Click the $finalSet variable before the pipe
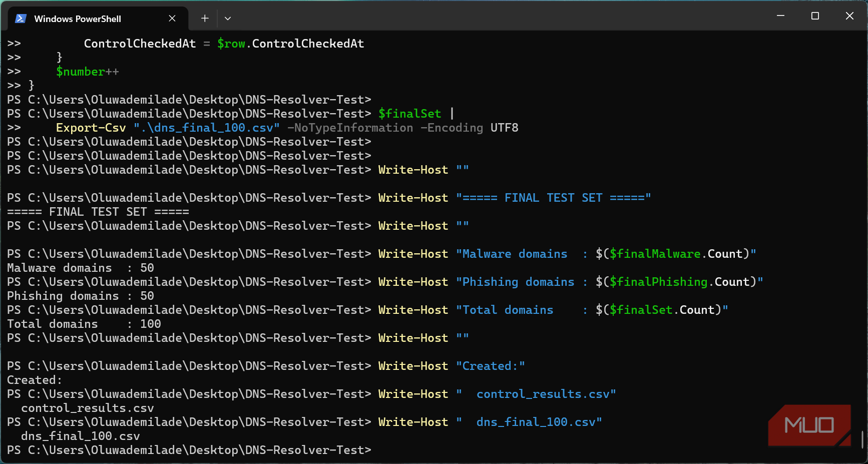868x464 pixels. point(410,114)
